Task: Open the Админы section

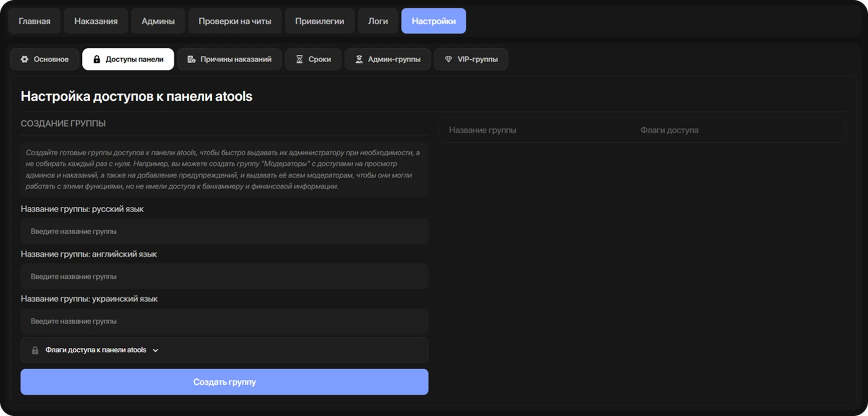Action: pyautogui.click(x=158, y=21)
